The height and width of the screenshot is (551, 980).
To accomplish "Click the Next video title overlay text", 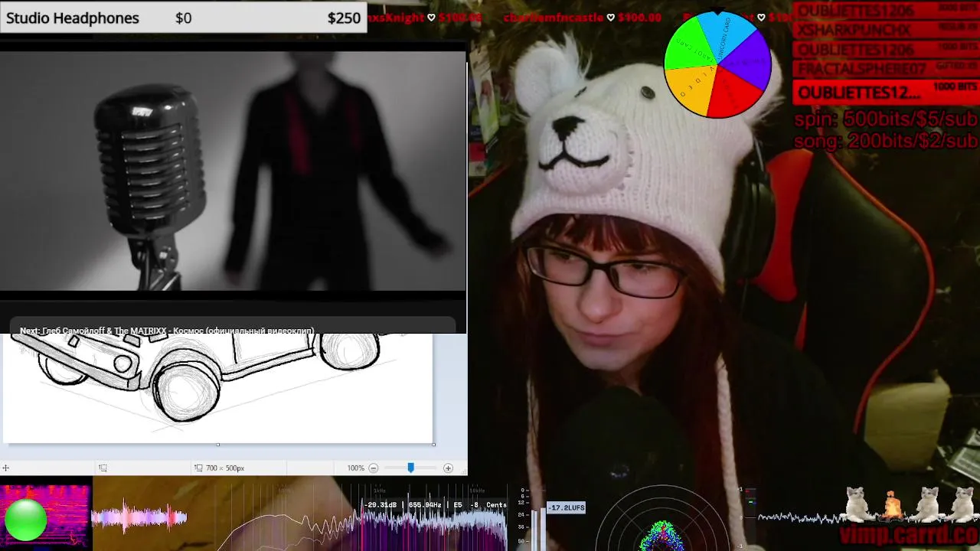I will [x=167, y=331].
